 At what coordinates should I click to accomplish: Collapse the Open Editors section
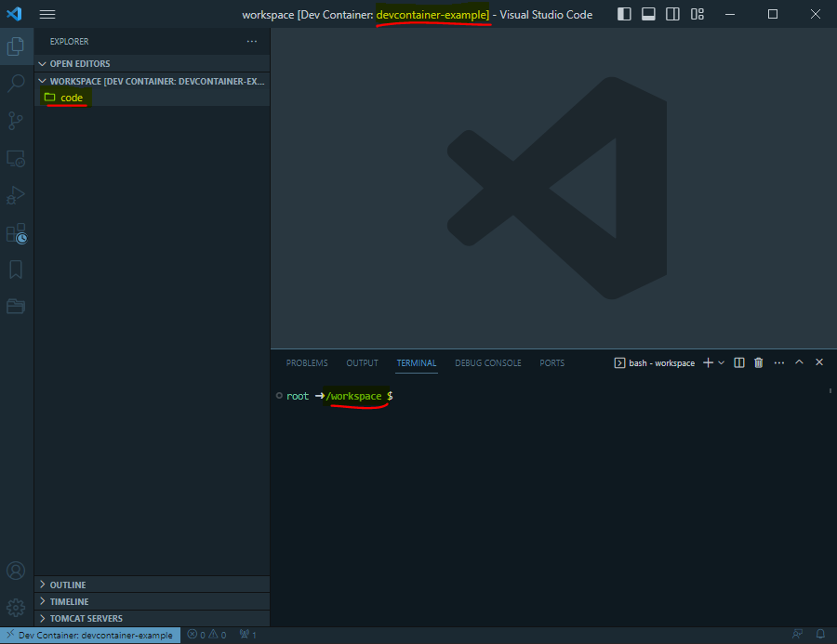153,63
